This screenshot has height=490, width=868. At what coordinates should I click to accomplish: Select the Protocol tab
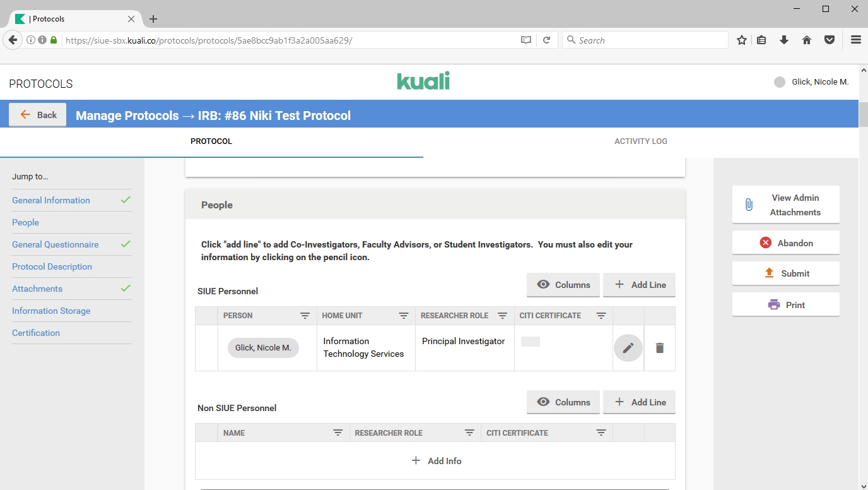point(211,141)
